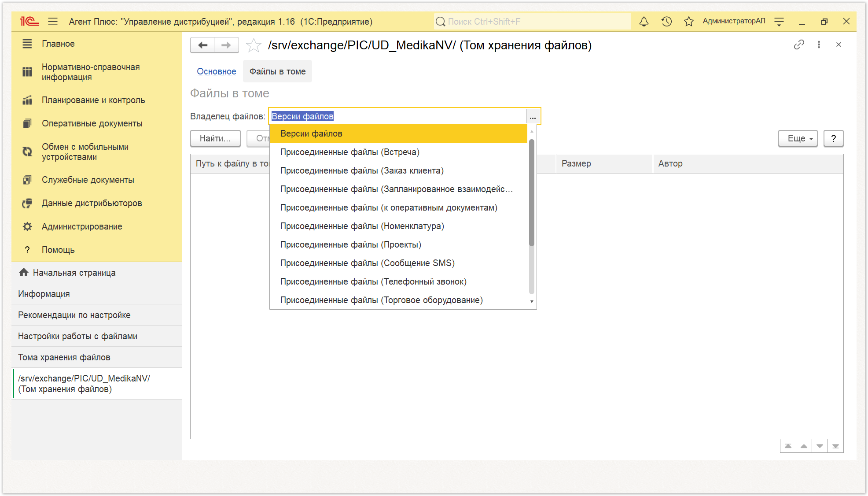The width and height of the screenshot is (868, 496).
Task: Click the dropdown list scroll-down arrow
Action: (x=532, y=302)
